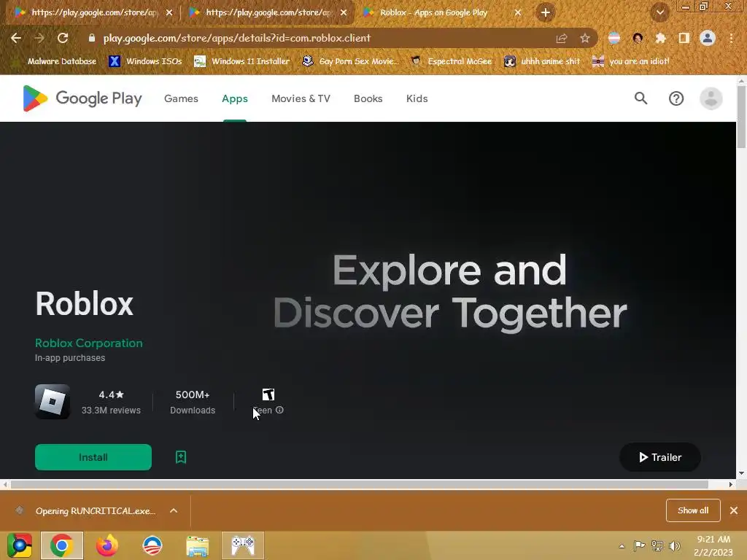Click the horizontal page scrollbar
The height and width of the screenshot is (560, 747).
tap(360, 484)
